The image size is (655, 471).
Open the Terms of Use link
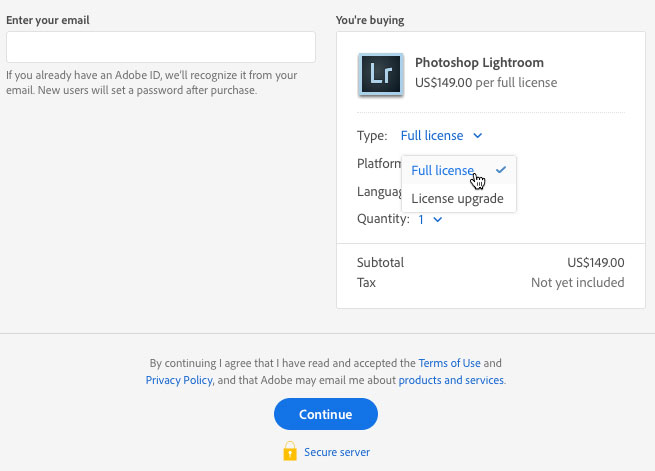point(450,364)
